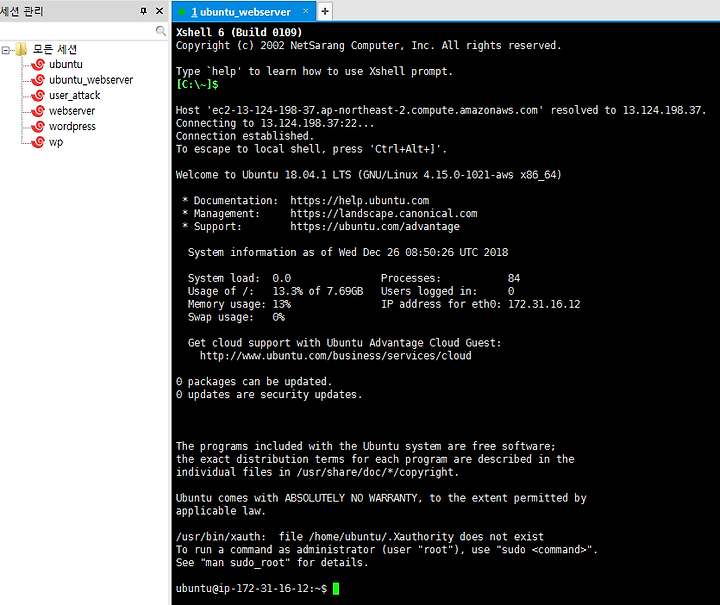Open the help.ubuntu.com documentation URL
Image resolution: width=720 pixels, height=605 pixels.
coord(360,201)
